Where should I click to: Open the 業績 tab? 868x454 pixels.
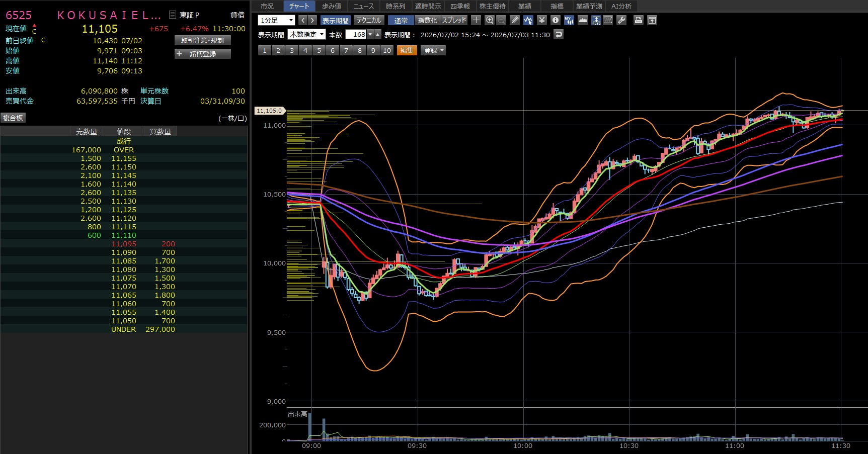525,6
